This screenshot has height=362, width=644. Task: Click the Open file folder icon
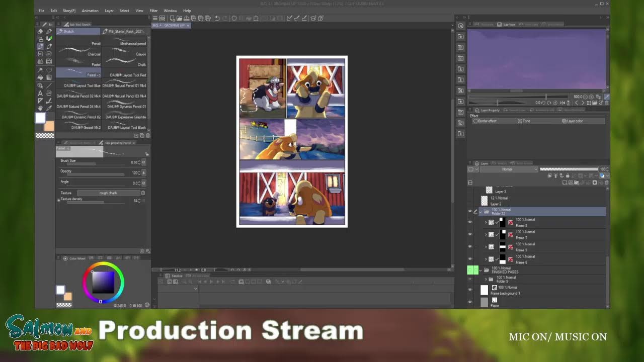tap(180, 18)
